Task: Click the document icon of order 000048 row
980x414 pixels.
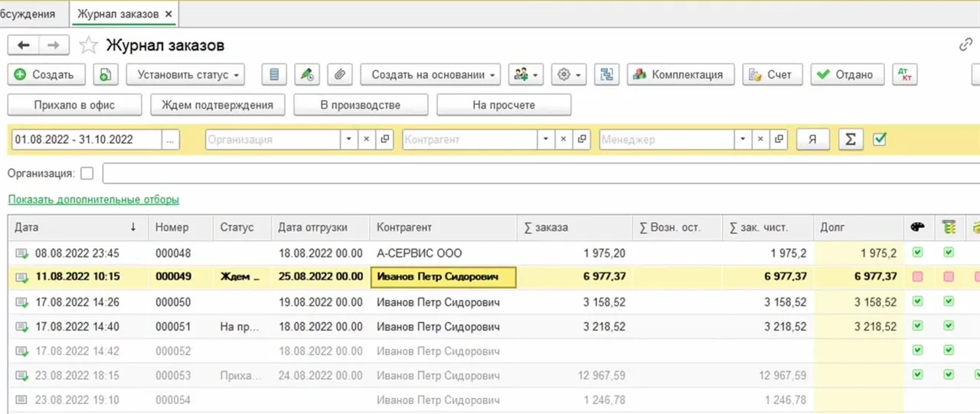Action: click(21, 253)
